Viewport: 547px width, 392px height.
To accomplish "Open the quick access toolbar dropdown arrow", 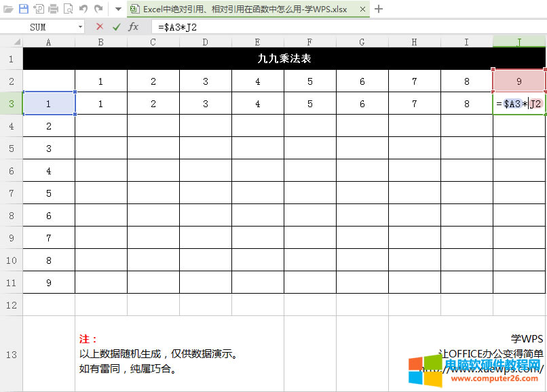I will point(118,9).
